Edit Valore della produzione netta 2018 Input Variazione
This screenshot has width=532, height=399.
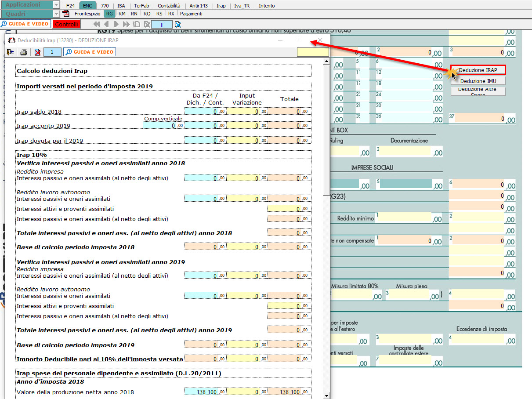click(x=247, y=392)
